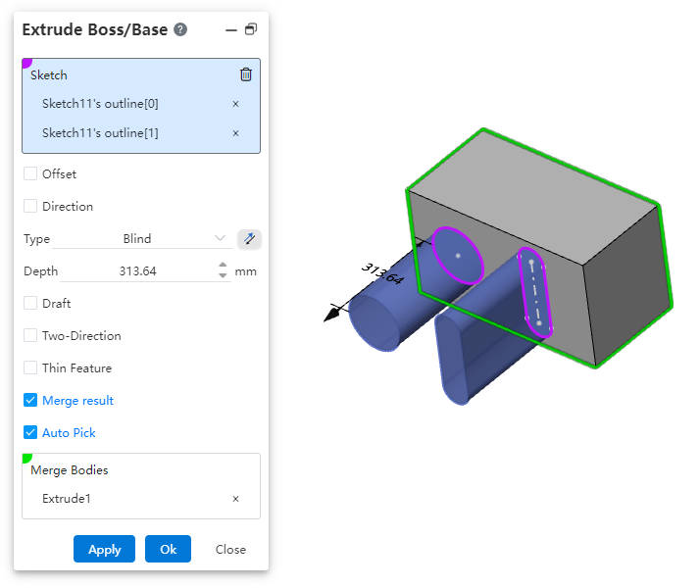Flip the extrude direction arrow icon
The width and height of the screenshot is (700, 588).
[x=249, y=239]
